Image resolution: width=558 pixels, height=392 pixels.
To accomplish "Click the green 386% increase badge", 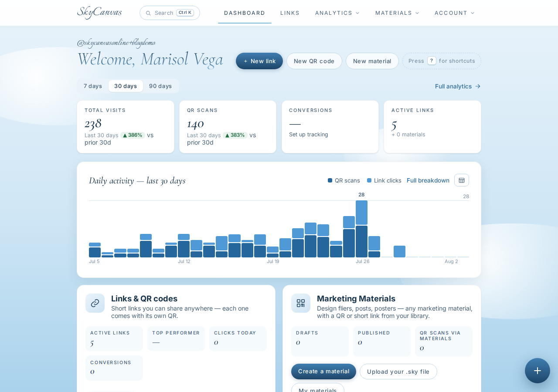I will (x=133, y=135).
